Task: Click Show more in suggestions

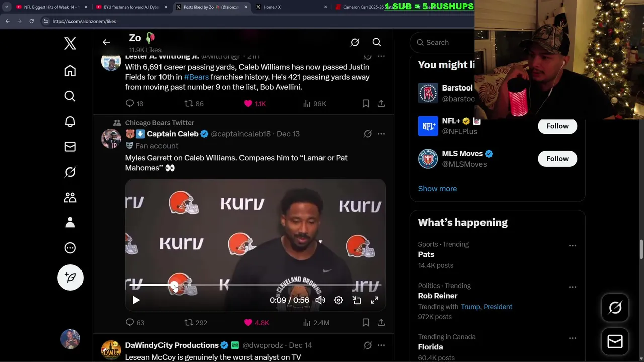Action: pyautogui.click(x=437, y=189)
